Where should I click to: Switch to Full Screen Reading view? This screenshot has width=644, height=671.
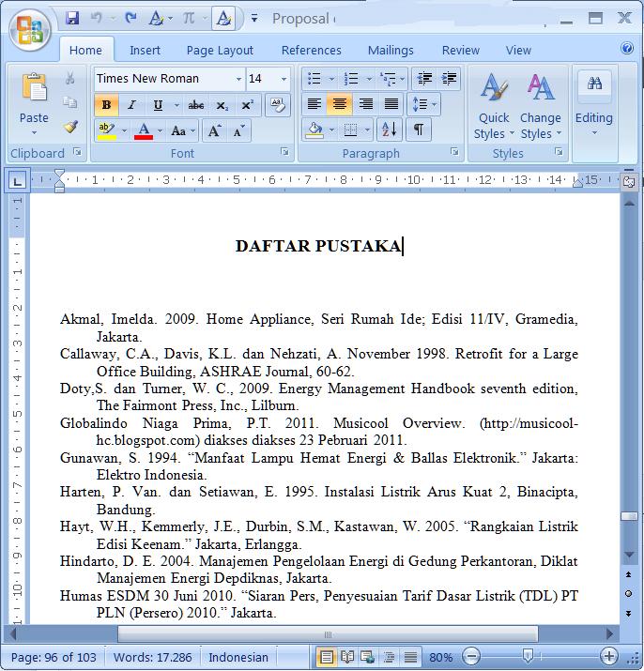[x=347, y=656]
